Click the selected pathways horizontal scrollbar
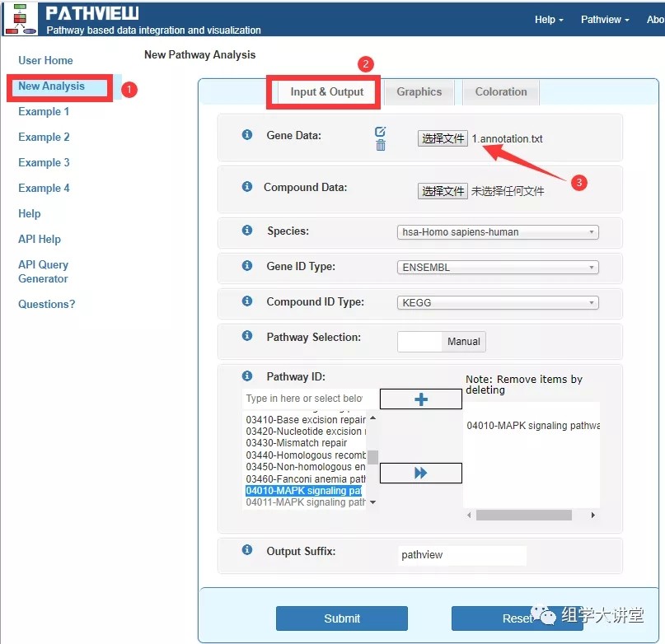This screenshot has width=665, height=644. (524, 515)
